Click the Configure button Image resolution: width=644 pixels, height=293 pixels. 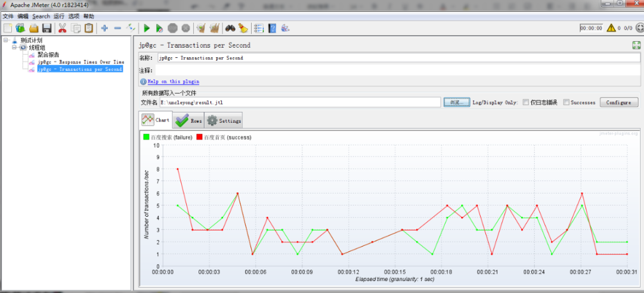pos(619,102)
